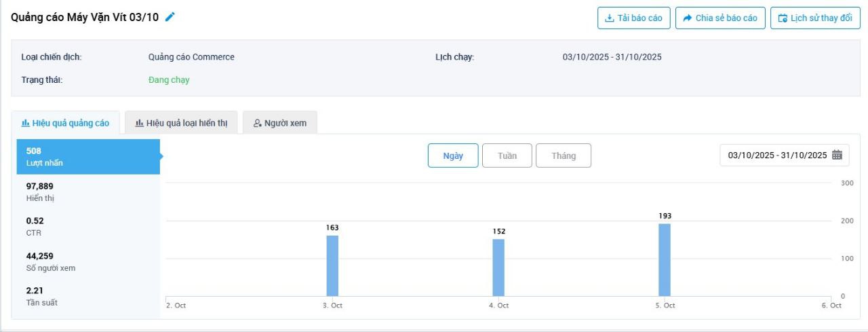Click the 4 Oct bar showing 152
Screen dimensions: 868x332
click(498, 268)
